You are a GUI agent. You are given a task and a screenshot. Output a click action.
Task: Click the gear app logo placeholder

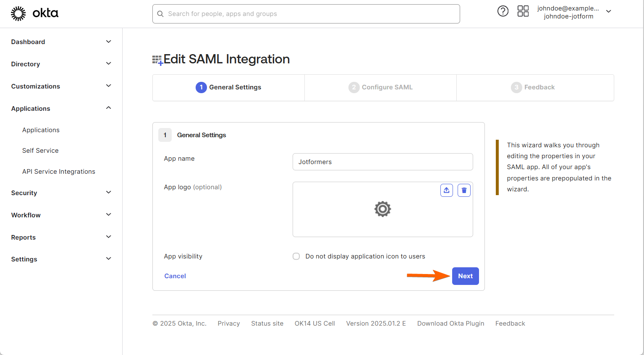click(x=382, y=209)
